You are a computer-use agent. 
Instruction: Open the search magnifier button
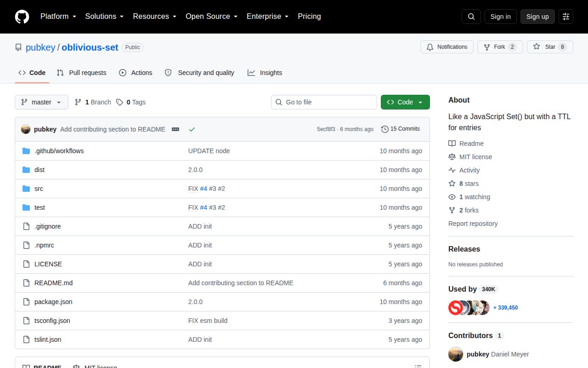[471, 17]
